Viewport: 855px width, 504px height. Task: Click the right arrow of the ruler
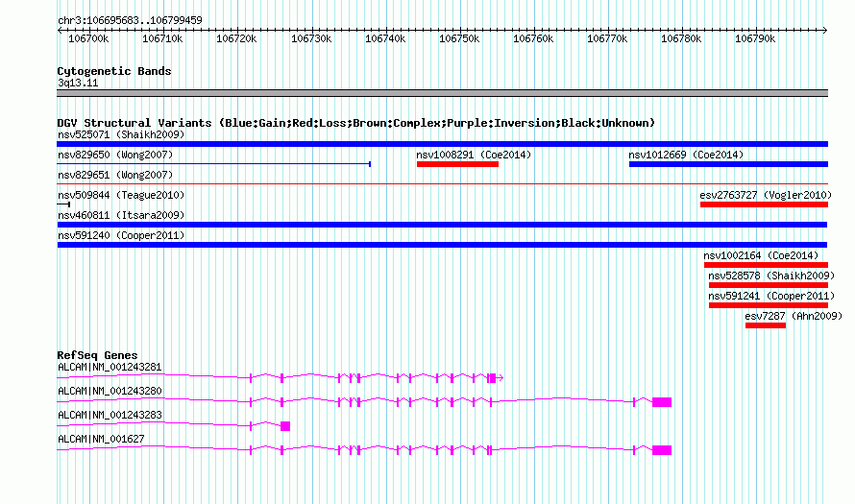click(x=825, y=30)
